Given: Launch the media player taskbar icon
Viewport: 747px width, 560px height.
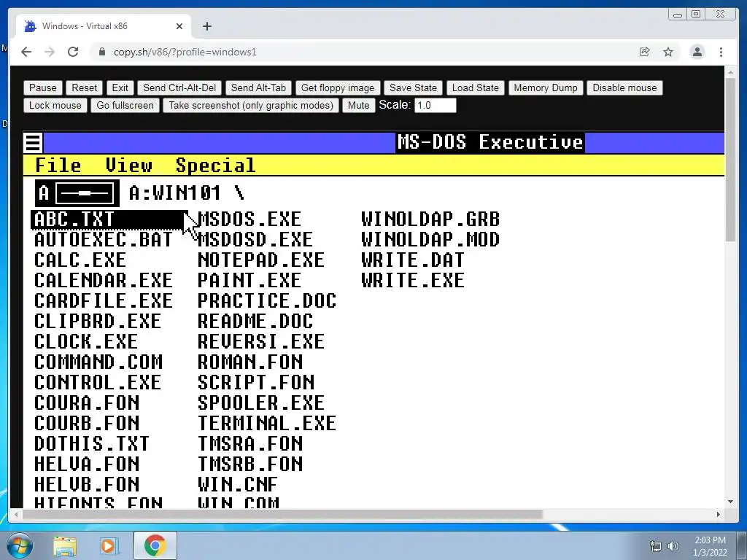Looking at the screenshot, I should (x=108, y=545).
